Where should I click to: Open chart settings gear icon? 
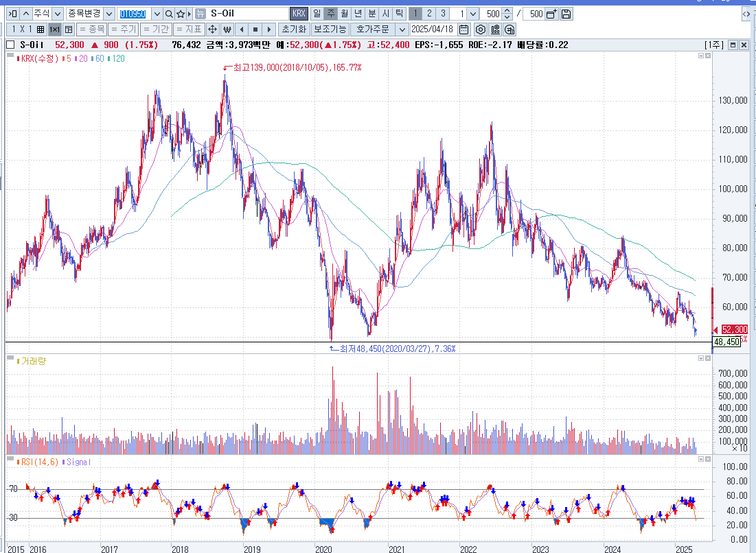tap(481, 30)
